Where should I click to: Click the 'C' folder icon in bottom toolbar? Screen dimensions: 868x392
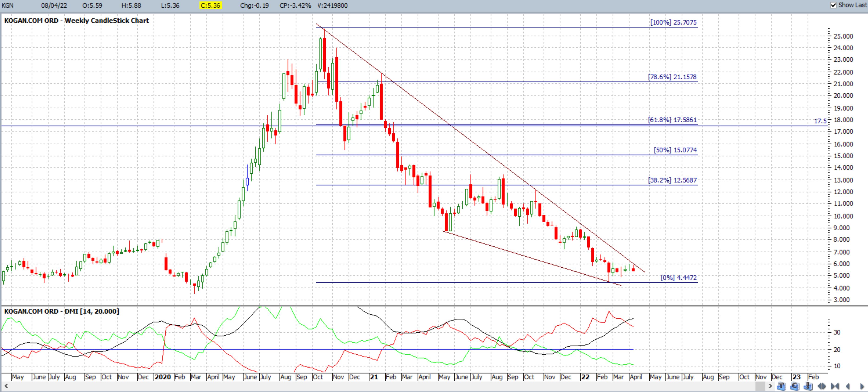point(795,386)
